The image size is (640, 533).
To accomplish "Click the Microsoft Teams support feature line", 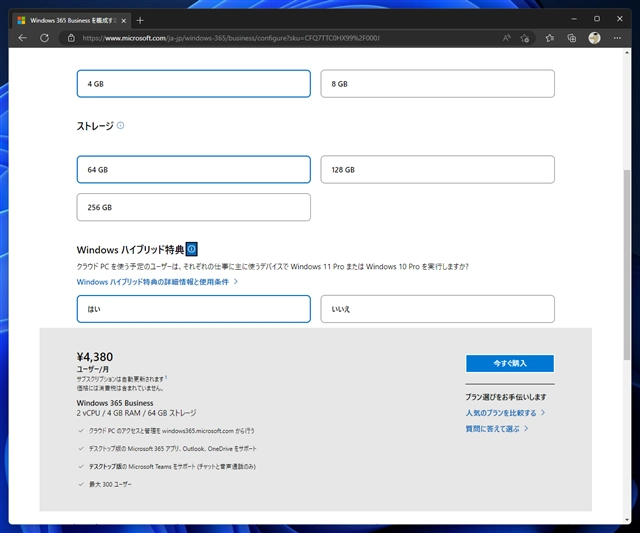I will coord(172,466).
